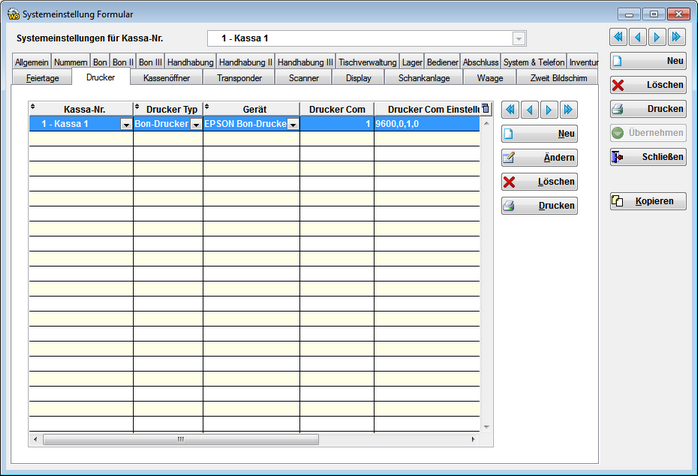The image size is (698, 476).
Task: Click the grid's left horizontal scroll arrow
Action: point(36,439)
